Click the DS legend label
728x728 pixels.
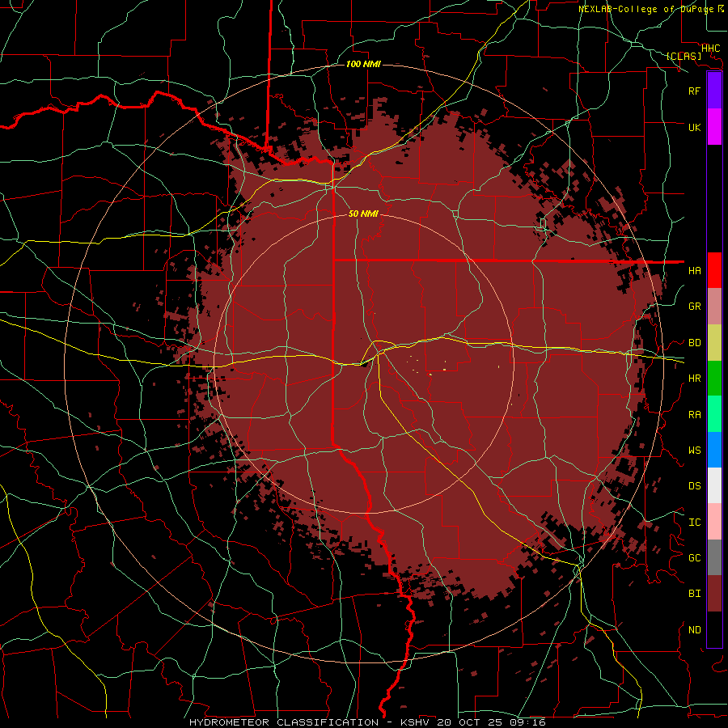694,486
